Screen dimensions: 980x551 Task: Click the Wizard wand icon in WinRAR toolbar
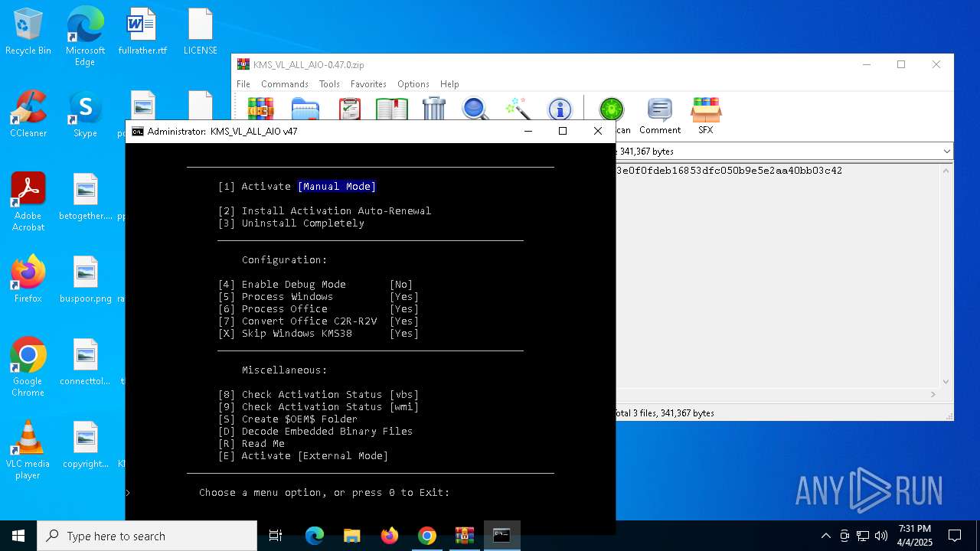click(518, 109)
